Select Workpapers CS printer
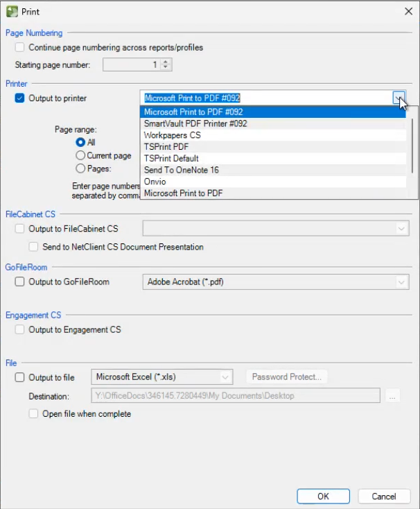420x509 pixels. [273, 135]
